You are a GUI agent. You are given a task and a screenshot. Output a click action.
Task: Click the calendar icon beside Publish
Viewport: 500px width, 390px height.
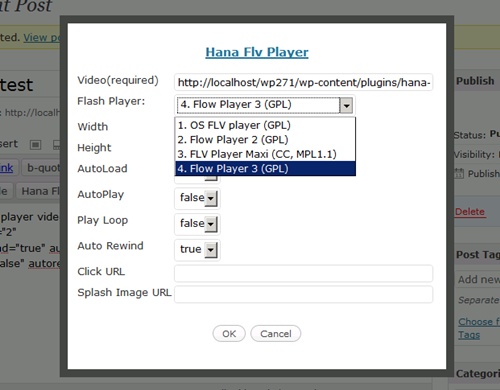(x=459, y=173)
